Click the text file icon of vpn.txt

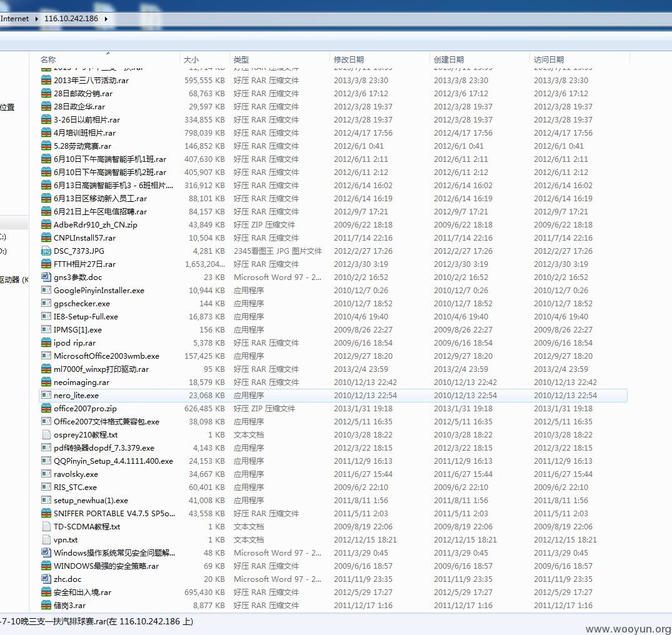coord(46,539)
